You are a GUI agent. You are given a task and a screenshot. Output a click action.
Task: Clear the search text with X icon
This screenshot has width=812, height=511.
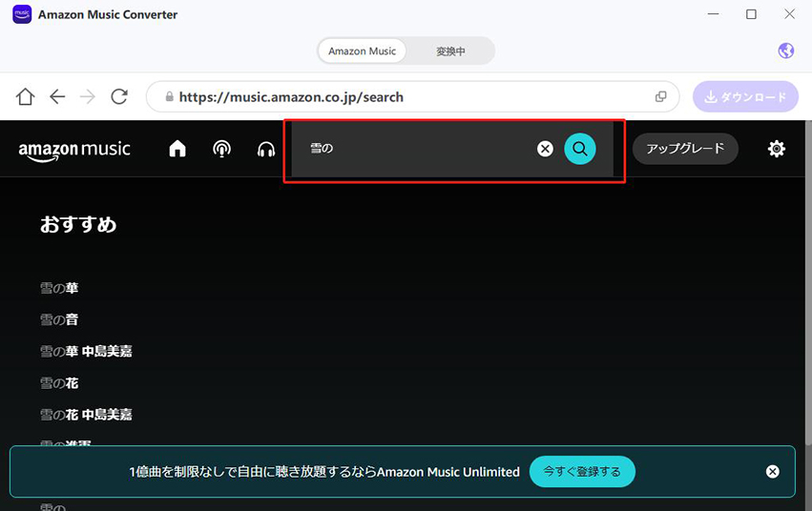(545, 149)
